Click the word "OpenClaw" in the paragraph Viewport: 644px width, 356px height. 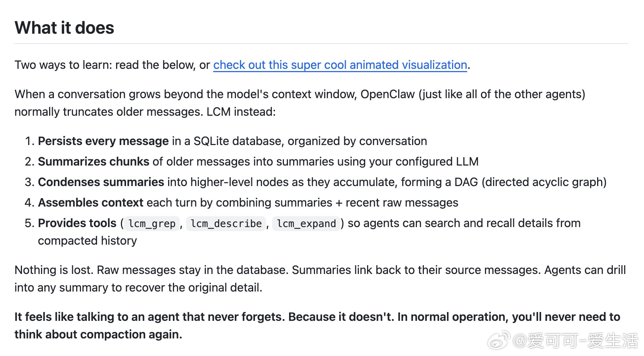click(x=388, y=94)
